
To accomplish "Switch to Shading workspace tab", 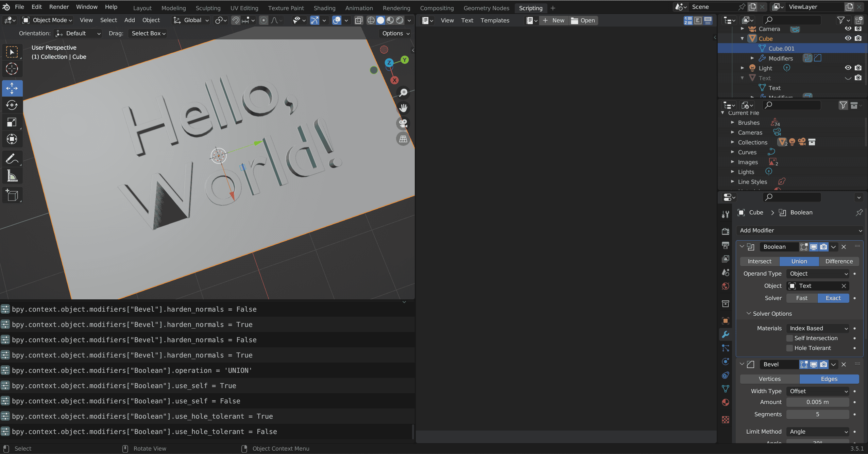I will click(x=324, y=8).
